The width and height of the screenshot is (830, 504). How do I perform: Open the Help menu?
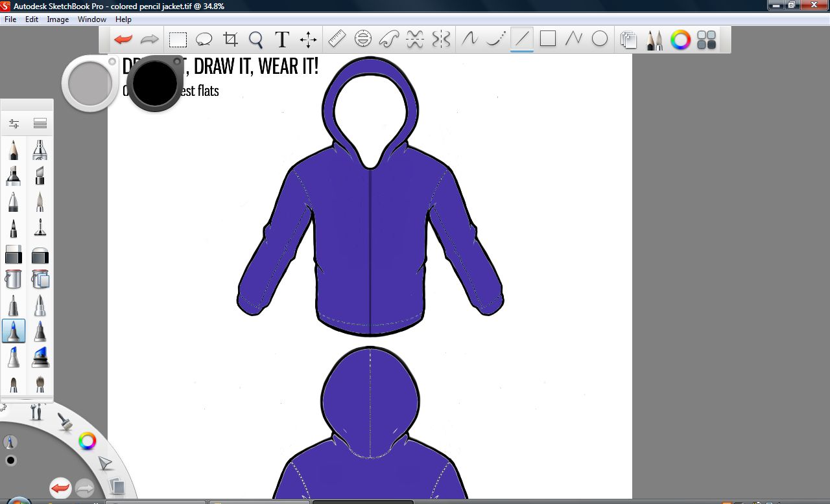123,19
